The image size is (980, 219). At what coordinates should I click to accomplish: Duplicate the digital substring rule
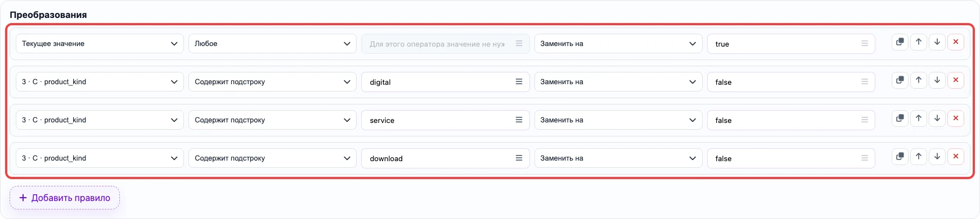tap(900, 80)
